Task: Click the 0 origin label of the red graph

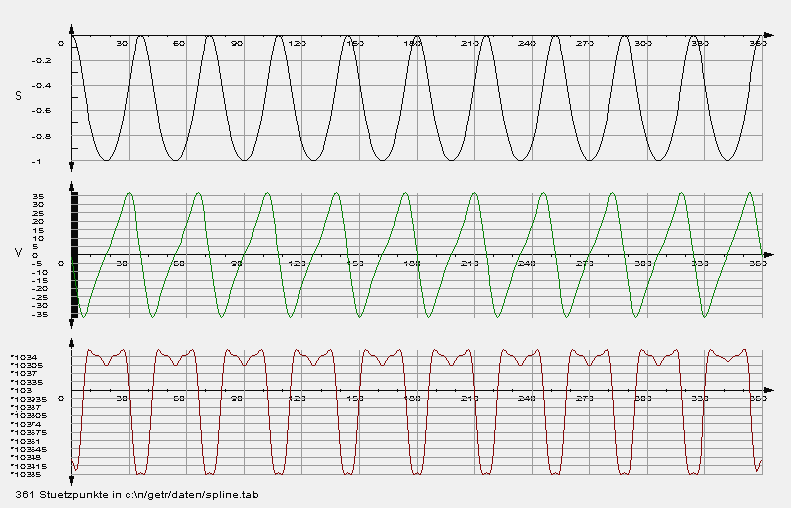Action: [x=62, y=398]
